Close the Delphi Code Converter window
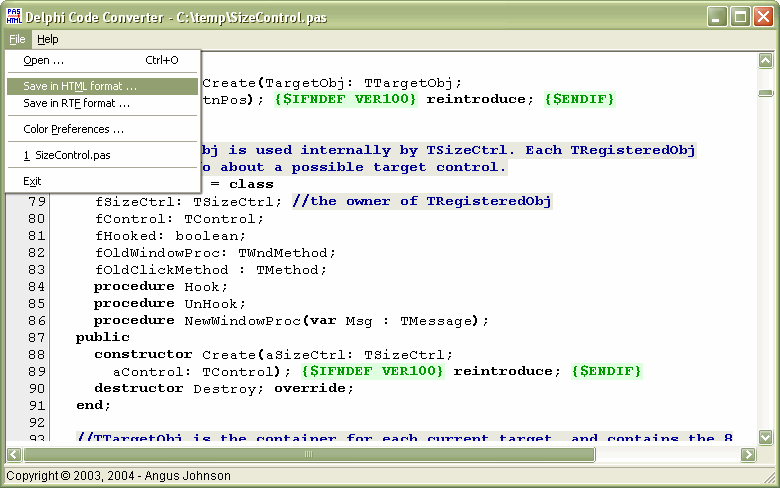The width and height of the screenshot is (780, 488). pyautogui.click(x=763, y=17)
